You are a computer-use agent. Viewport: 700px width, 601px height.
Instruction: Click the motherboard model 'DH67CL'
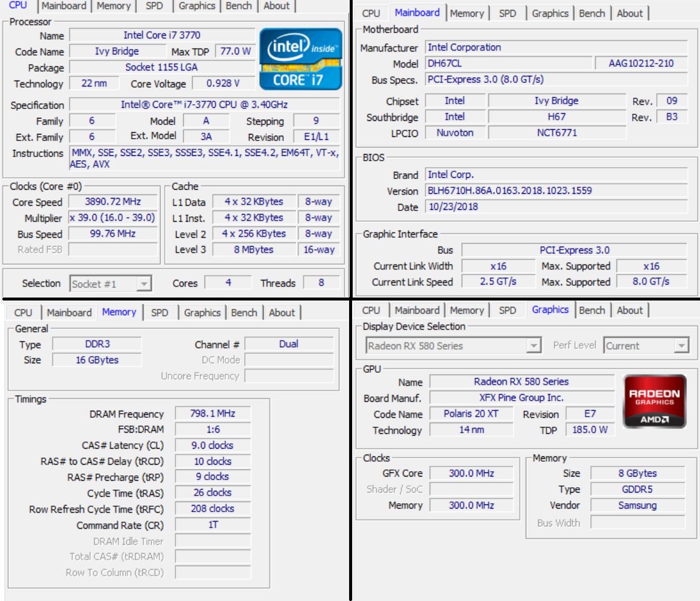tap(508, 63)
